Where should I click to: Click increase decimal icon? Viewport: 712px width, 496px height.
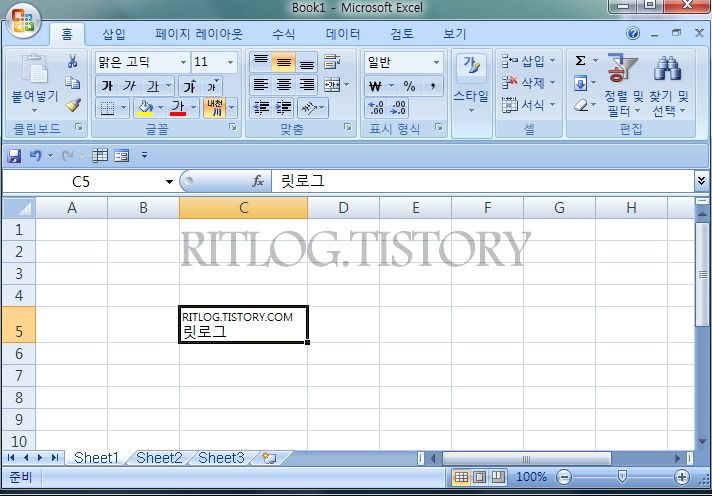[376, 108]
